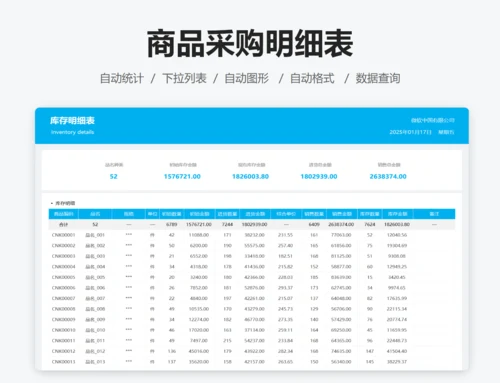Click the stock amount 20774.74
500x383 pixels.
tap(397, 319)
